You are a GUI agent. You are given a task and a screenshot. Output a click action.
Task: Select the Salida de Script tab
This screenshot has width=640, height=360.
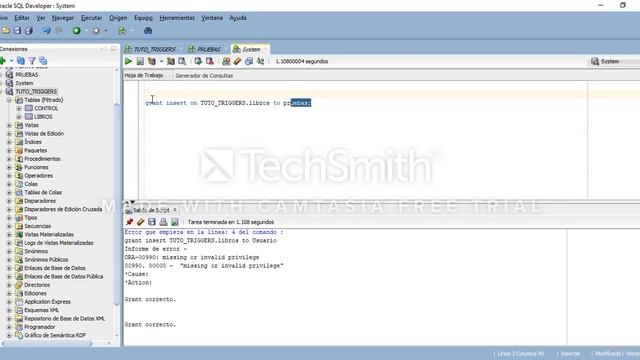(x=151, y=210)
